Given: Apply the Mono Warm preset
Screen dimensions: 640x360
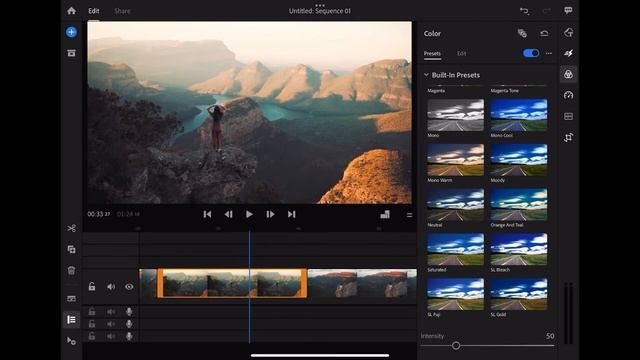Looking at the screenshot, I should coord(456,160).
